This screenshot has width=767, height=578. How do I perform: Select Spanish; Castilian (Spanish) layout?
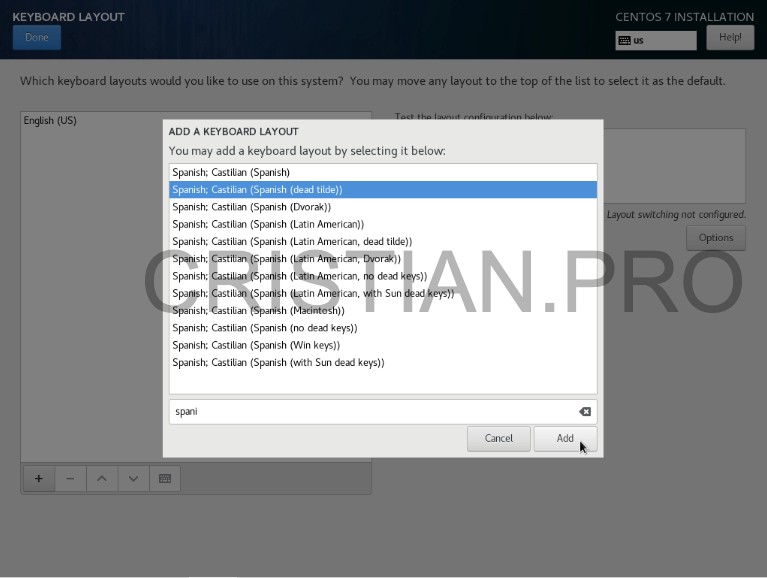(383, 172)
